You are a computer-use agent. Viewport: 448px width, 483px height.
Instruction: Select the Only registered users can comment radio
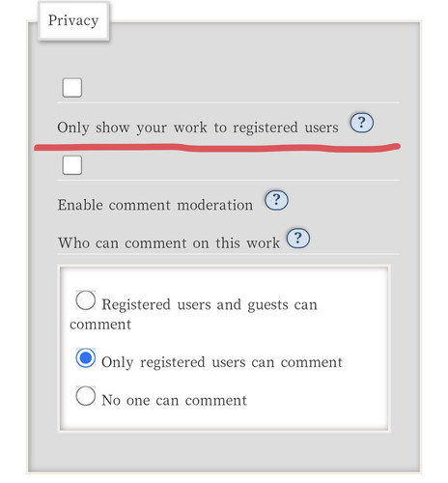85,358
